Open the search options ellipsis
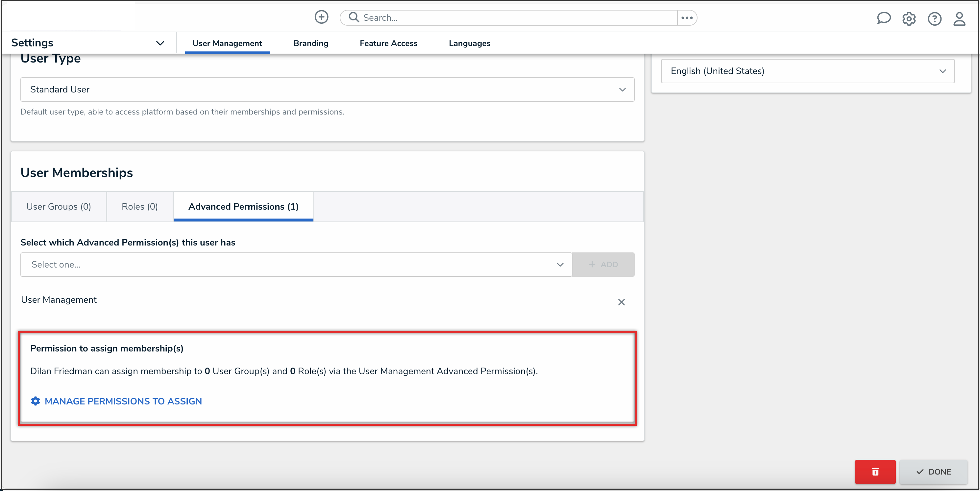Screen dimensions: 980x491 tap(687, 18)
